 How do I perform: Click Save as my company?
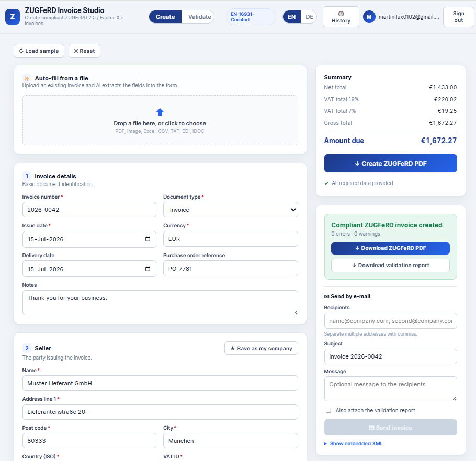point(261,348)
